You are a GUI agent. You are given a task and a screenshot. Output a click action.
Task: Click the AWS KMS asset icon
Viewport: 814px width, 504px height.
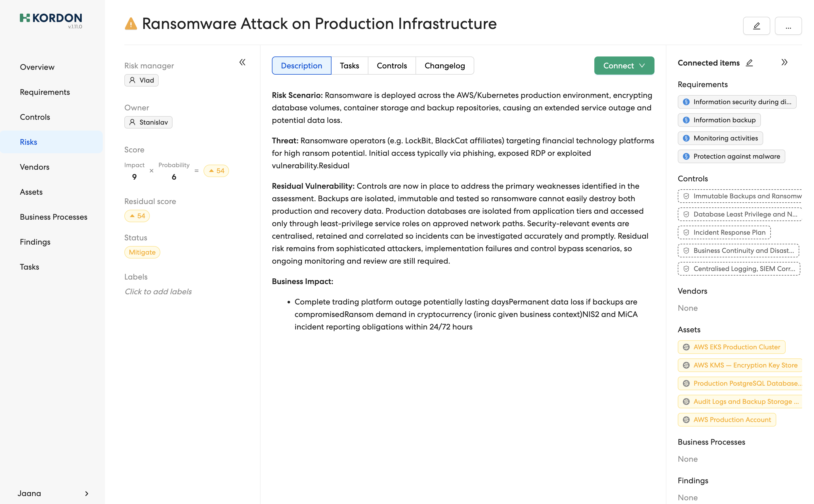pyautogui.click(x=686, y=365)
